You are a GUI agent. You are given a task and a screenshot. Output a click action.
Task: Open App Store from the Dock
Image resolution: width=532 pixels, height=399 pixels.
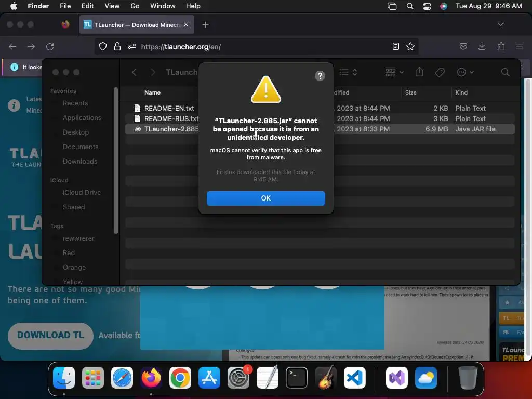(209, 378)
